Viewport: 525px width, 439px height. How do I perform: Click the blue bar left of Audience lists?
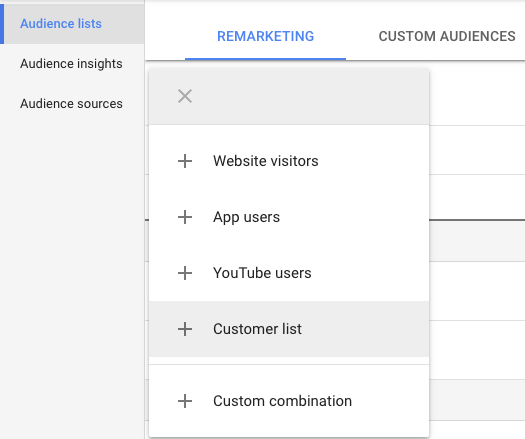[2, 24]
